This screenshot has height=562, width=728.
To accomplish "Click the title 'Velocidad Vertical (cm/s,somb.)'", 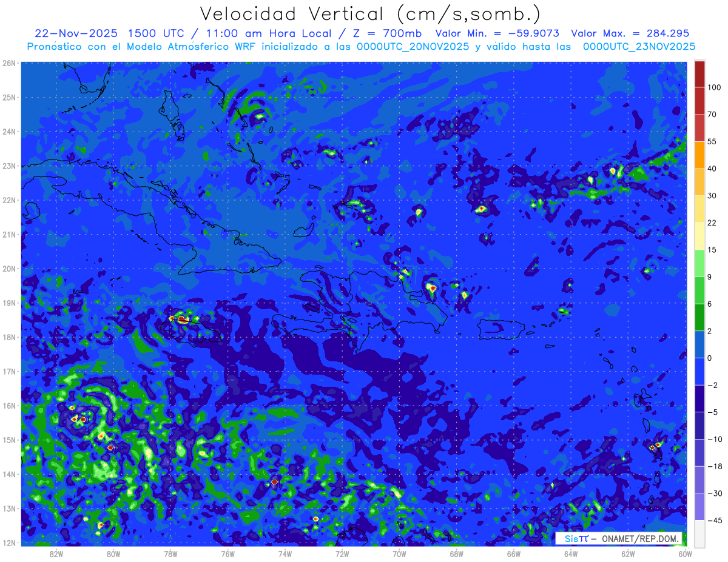I will click(370, 14).
